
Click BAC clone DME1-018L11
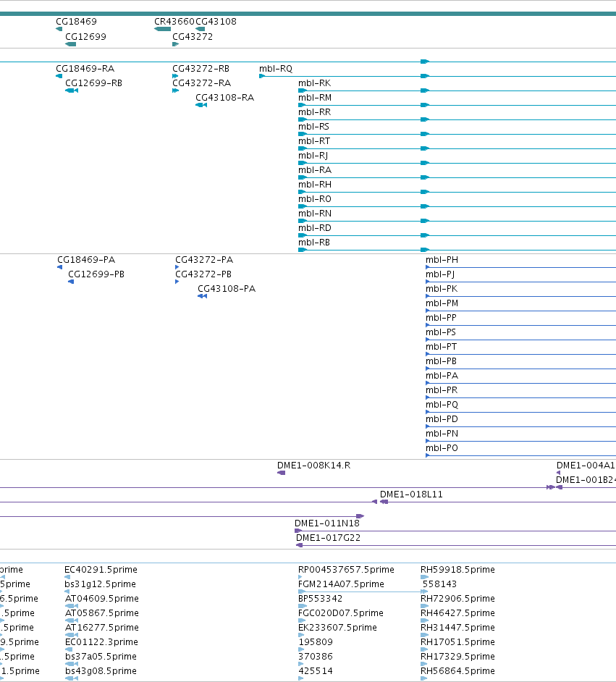411,494
